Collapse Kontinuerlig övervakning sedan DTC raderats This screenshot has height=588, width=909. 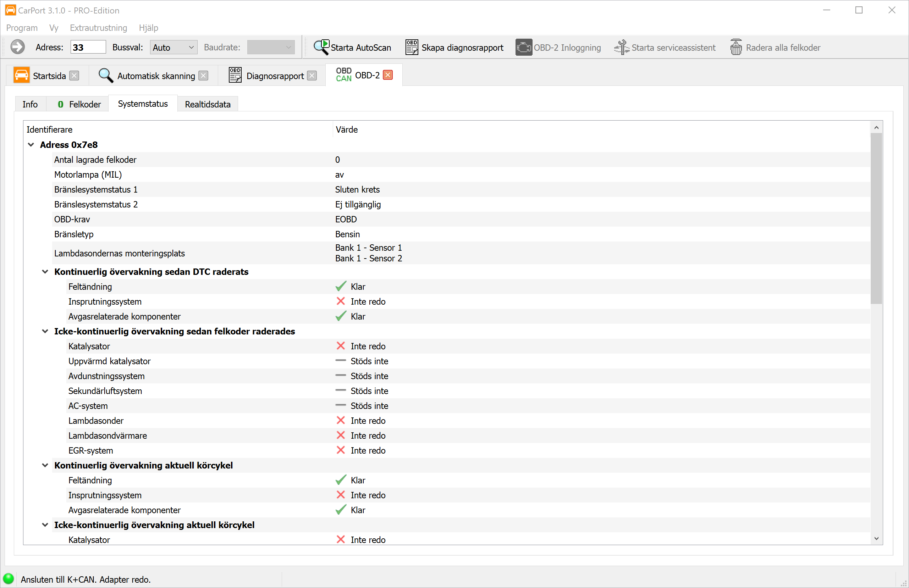pyautogui.click(x=45, y=272)
